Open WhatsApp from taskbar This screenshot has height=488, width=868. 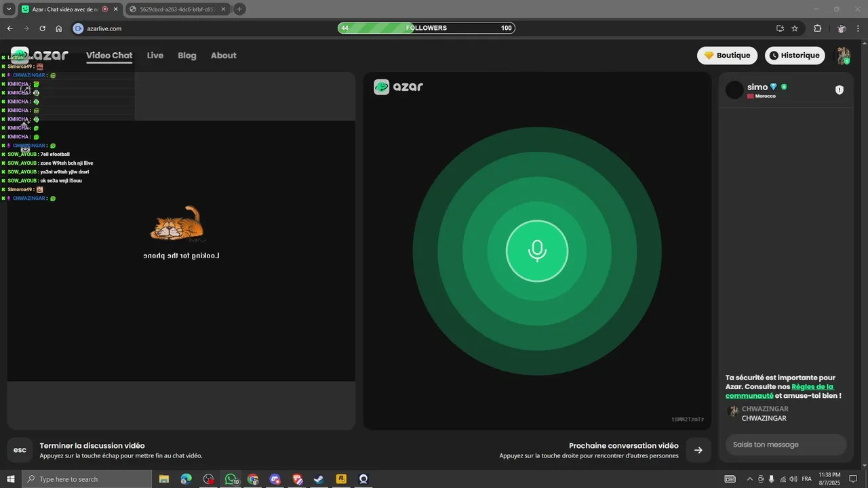click(x=231, y=479)
